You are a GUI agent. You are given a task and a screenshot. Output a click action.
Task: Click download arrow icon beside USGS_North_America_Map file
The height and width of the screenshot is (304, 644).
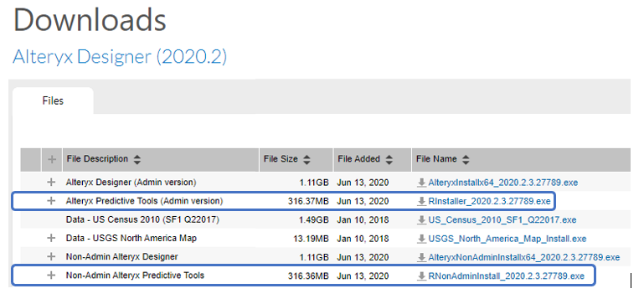click(x=421, y=239)
